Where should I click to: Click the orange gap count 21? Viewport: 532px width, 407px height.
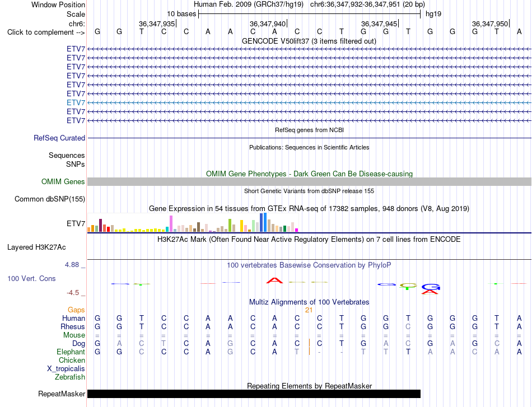(309, 310)
